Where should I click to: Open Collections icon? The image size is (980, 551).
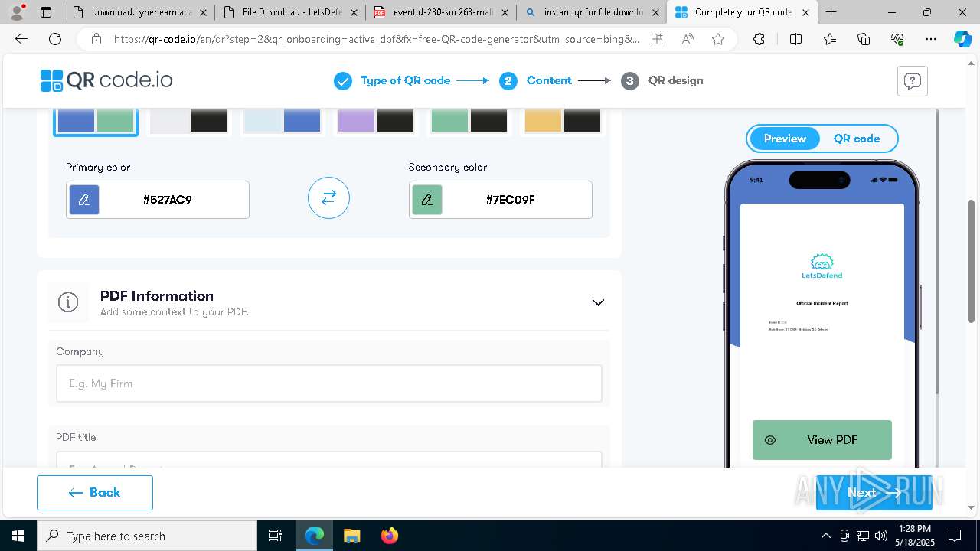tap(864, 39)
